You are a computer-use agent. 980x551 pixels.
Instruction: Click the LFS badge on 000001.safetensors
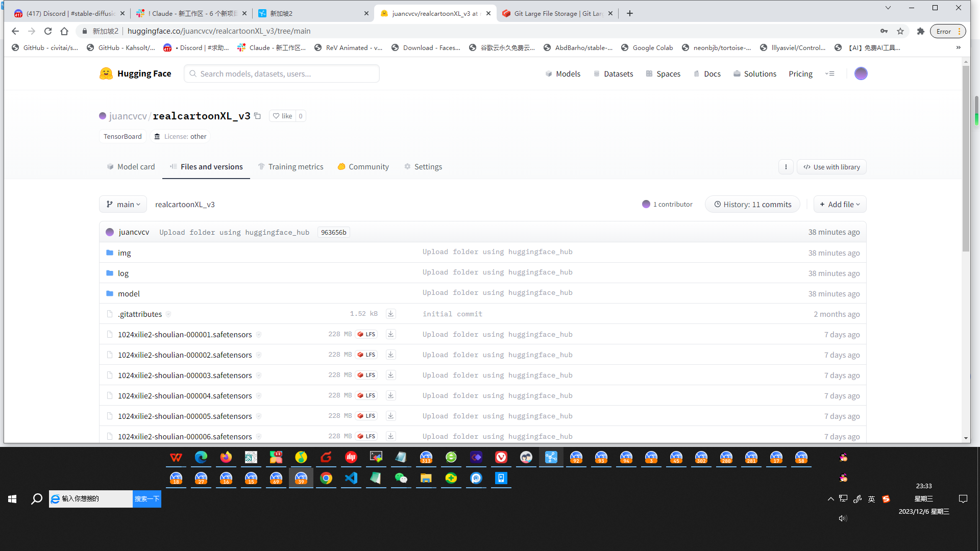[x=366, y=334]
